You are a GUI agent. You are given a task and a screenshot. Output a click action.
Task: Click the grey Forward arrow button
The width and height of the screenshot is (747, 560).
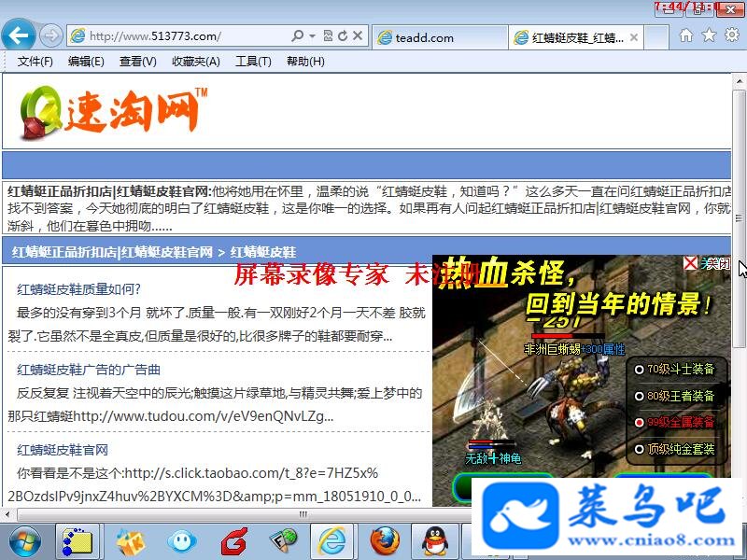click(50, 35)
